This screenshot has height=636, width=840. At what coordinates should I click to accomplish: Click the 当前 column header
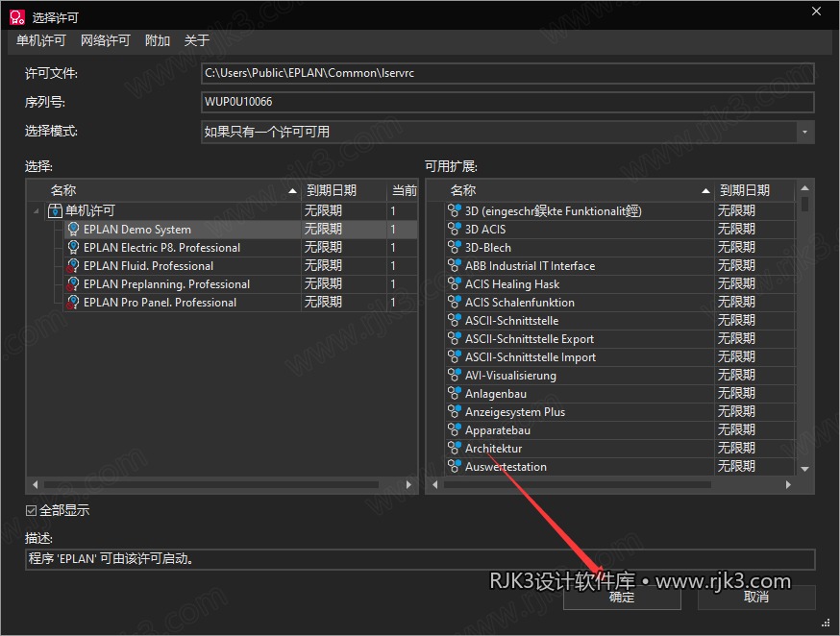click(403, 190)
